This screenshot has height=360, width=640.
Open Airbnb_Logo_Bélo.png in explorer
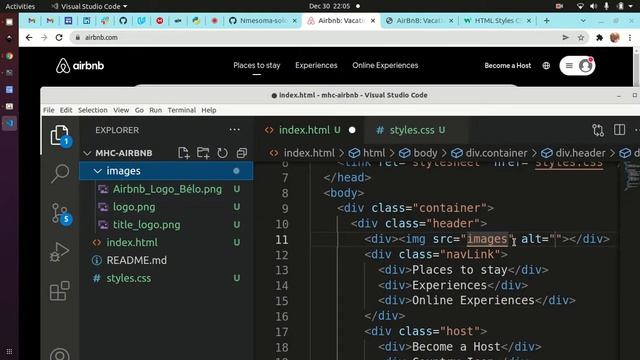(x=166, y=189)
